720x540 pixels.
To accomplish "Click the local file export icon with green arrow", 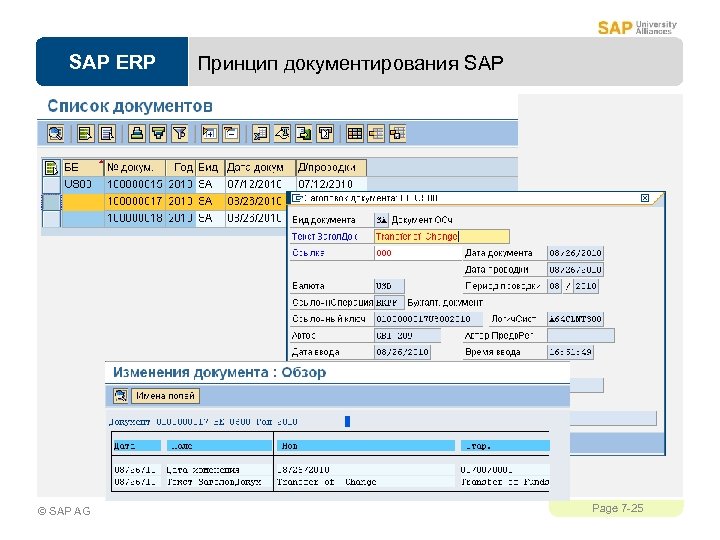I will pyautogui.click(x=304, y=134).
